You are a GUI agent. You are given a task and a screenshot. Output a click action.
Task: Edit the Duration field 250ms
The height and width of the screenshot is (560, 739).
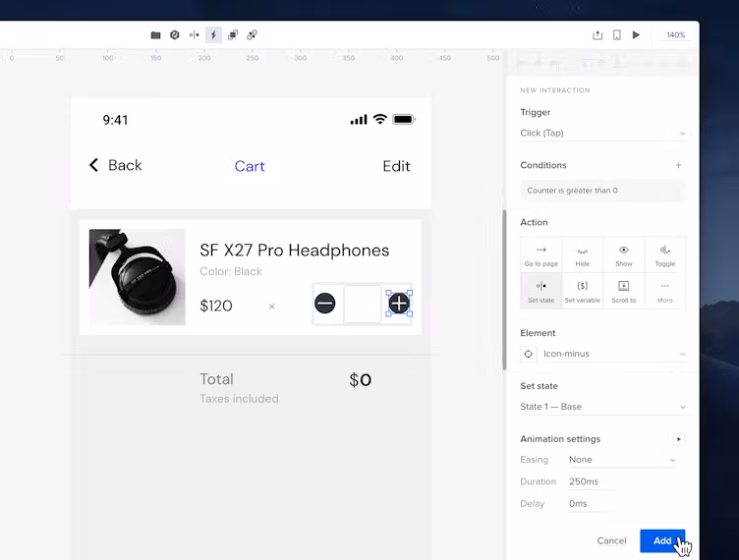pos(592,481)
